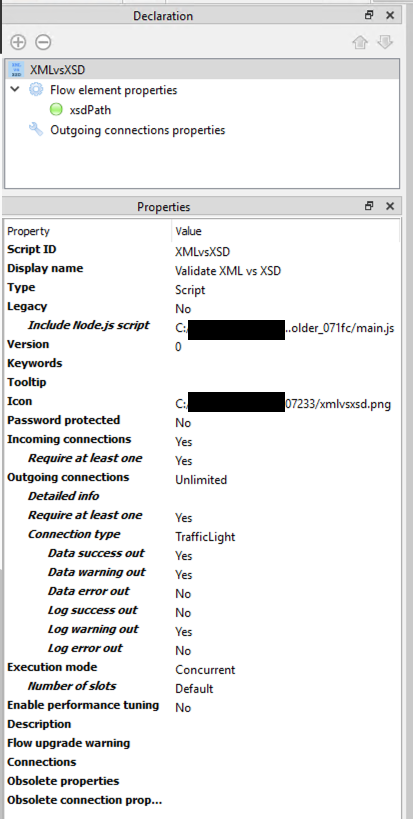The image size is (413, 819).
Task: Click the Include Node.js script path value
Action: coord(285,329)
